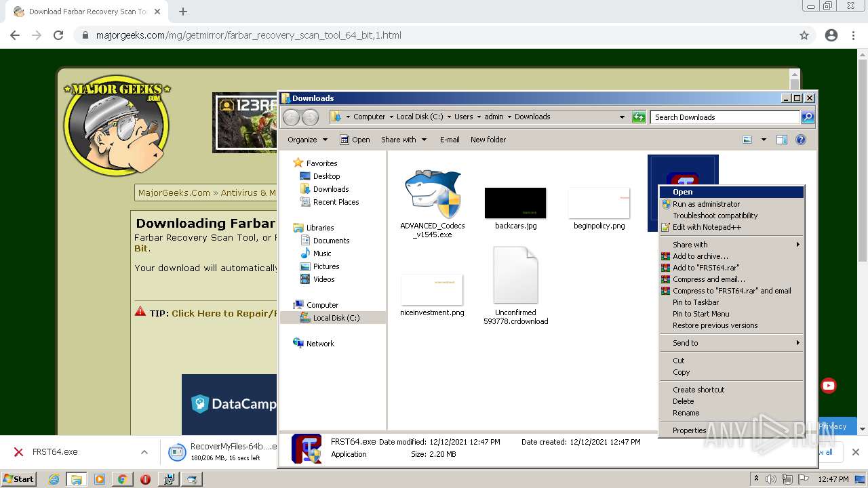Click Users in the address breadcrumb
The height and width of the screenshot is (488, 868).
click(x=463, y=117)
